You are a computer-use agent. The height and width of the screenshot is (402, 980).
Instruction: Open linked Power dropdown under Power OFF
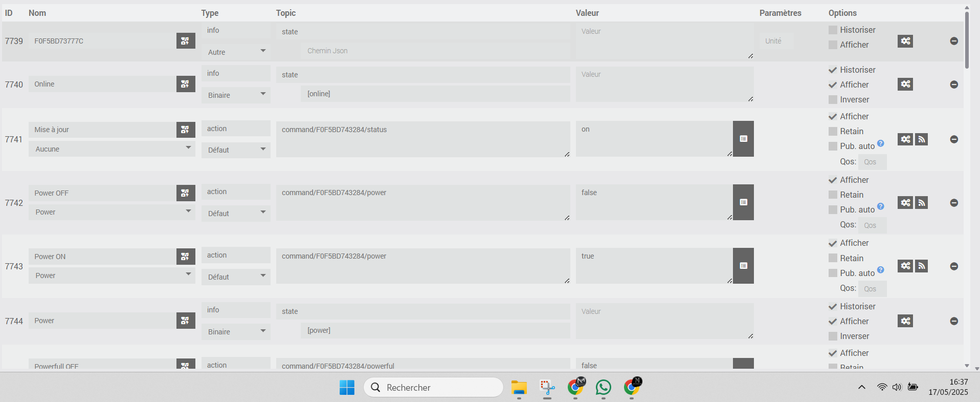[x=112, y=212]
